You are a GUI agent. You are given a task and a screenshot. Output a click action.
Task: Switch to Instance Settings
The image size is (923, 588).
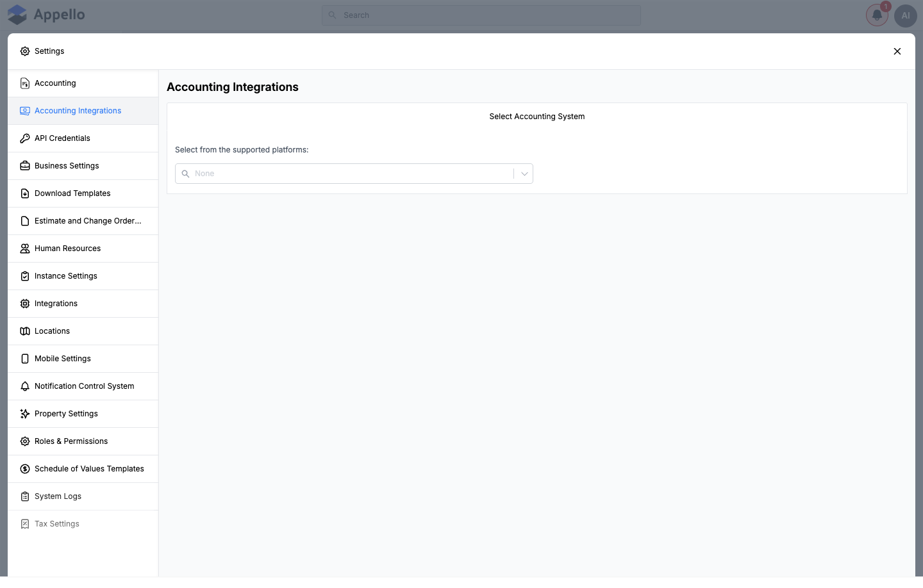click(83, 276)
